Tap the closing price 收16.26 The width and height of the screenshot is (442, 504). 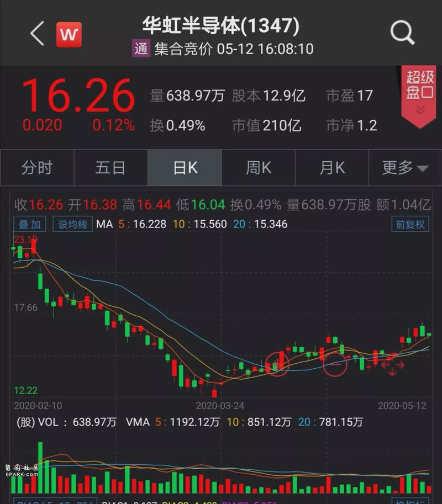coord(39,205)
